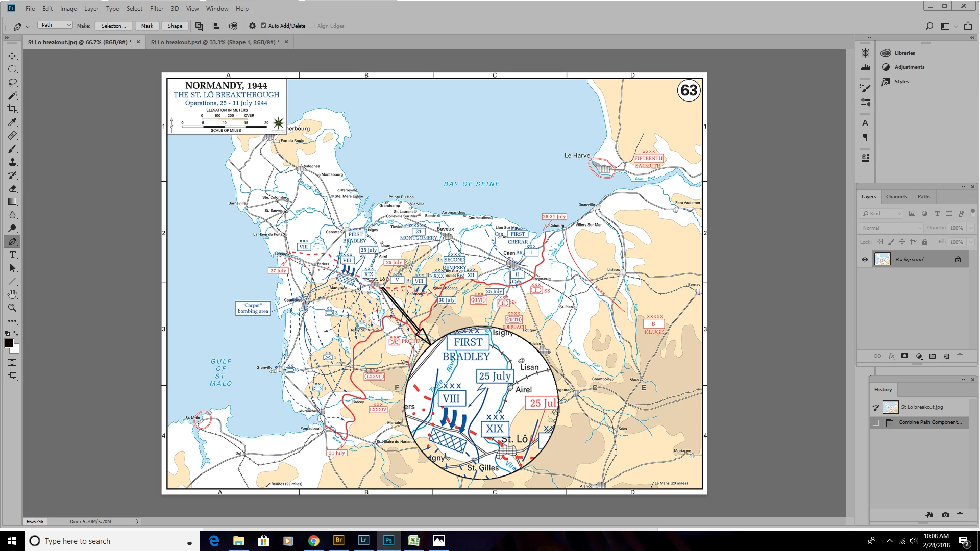Screen dimensions: 980x551
Task: Open Photoshop from the Windows taskbar
Action: (388, 540)
